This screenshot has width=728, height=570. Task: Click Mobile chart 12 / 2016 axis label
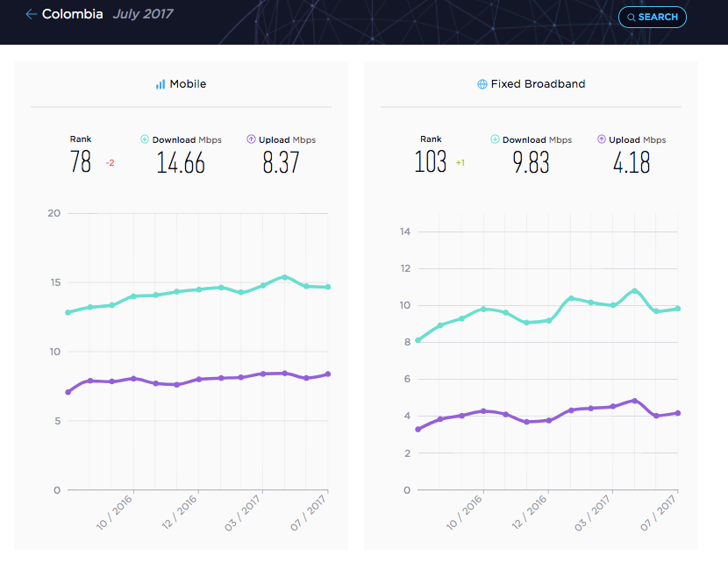pyautogui.click(x=179, y=512)
